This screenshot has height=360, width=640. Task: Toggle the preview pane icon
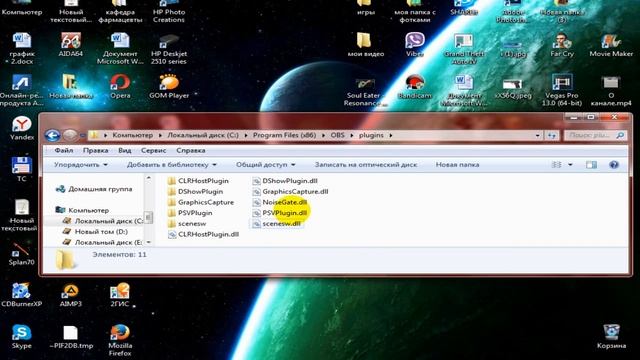591,165
